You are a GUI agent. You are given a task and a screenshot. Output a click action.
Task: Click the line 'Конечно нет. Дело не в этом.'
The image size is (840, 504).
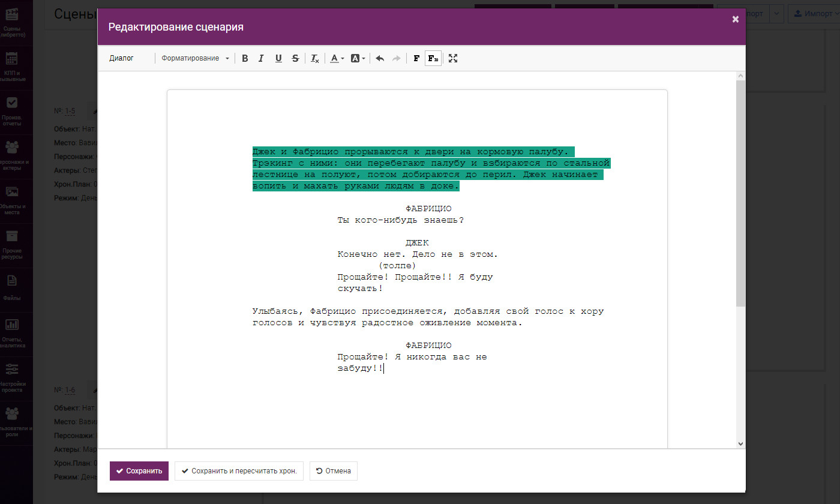(x=418, y=254)
